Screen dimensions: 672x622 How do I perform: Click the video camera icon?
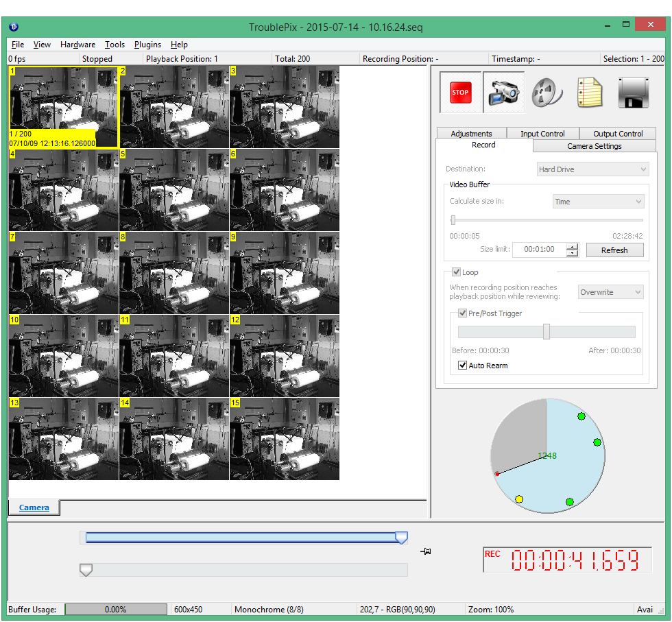tap(503, 92)
